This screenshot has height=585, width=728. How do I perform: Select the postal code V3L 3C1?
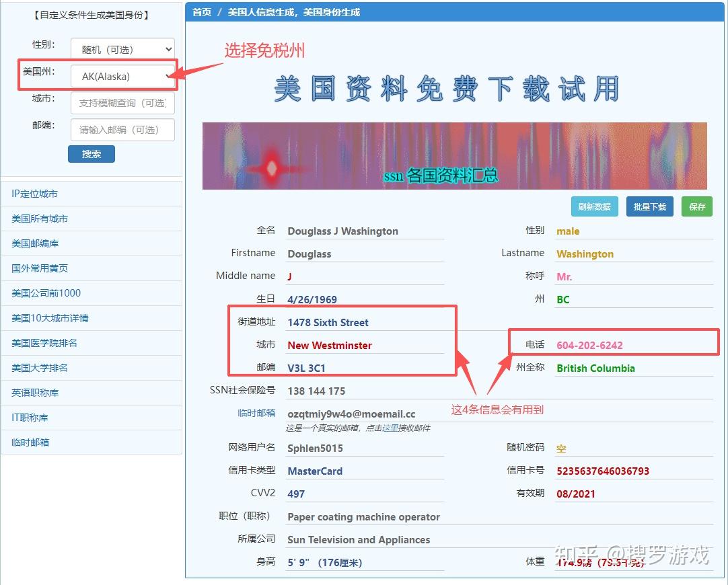click(x=306, y=368)
